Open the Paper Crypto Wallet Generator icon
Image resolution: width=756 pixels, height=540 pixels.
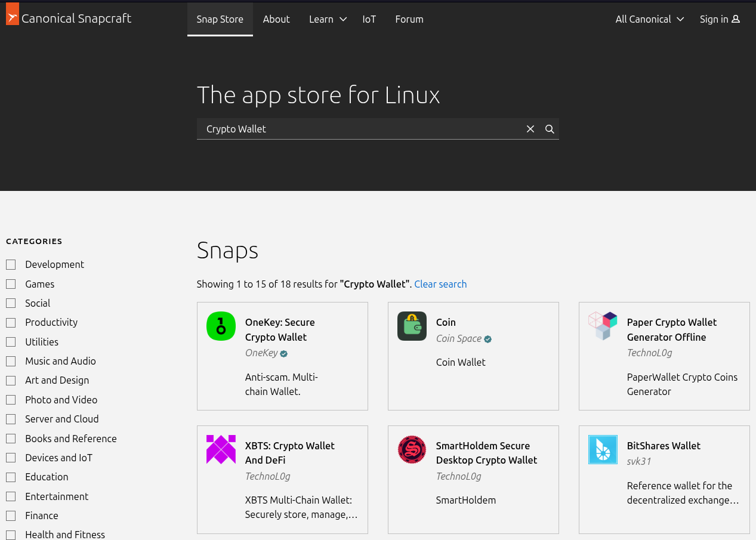603,326
